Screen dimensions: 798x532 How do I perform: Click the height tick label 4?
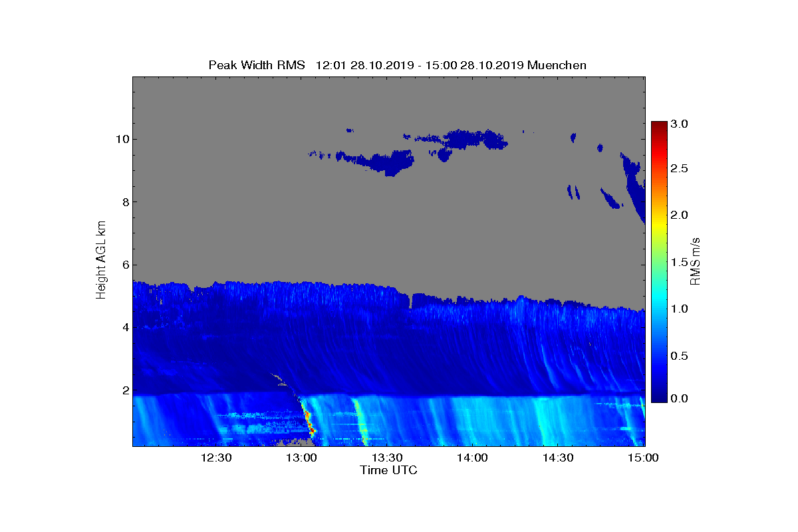point(125,327)
